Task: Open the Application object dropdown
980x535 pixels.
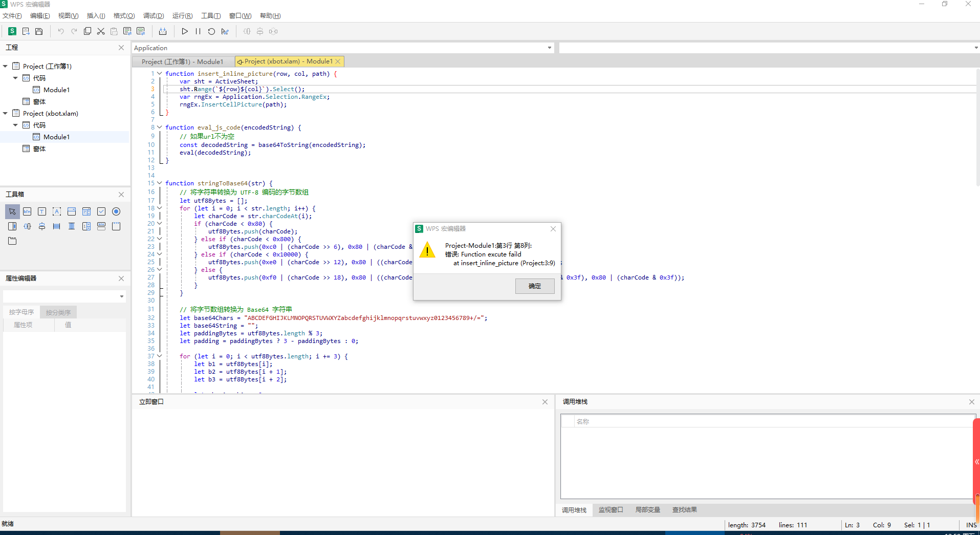Action: (549, 48)
